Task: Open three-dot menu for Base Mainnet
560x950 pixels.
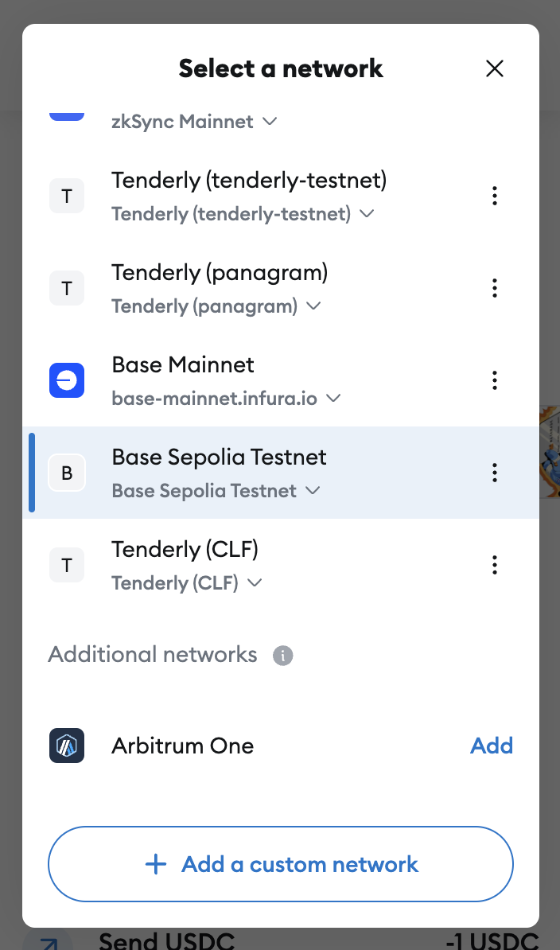Action: (495, 380)
